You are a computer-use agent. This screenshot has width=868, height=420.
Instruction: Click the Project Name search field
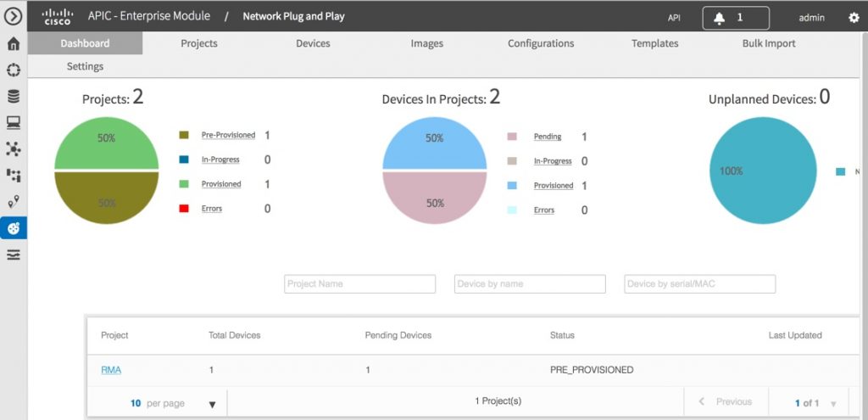(x=359, y=284)
